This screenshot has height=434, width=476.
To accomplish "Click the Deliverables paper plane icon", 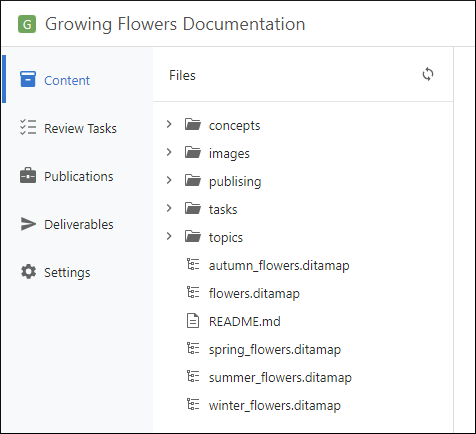I will [x=28, y=224].
